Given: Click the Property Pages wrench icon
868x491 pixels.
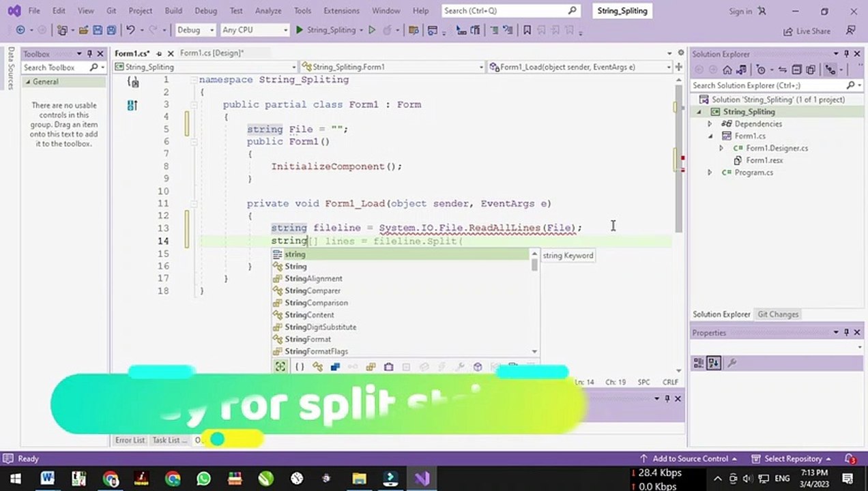Looking at the screenshot, I should 732,363.
